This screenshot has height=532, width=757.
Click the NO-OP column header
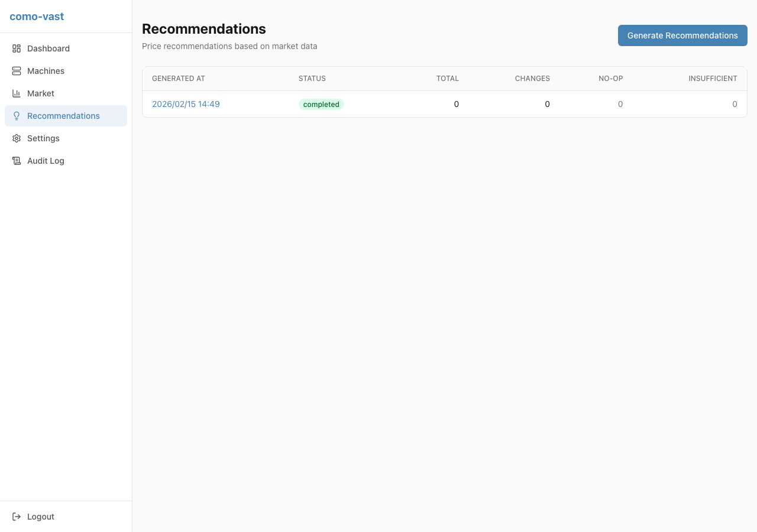point(611,79)
